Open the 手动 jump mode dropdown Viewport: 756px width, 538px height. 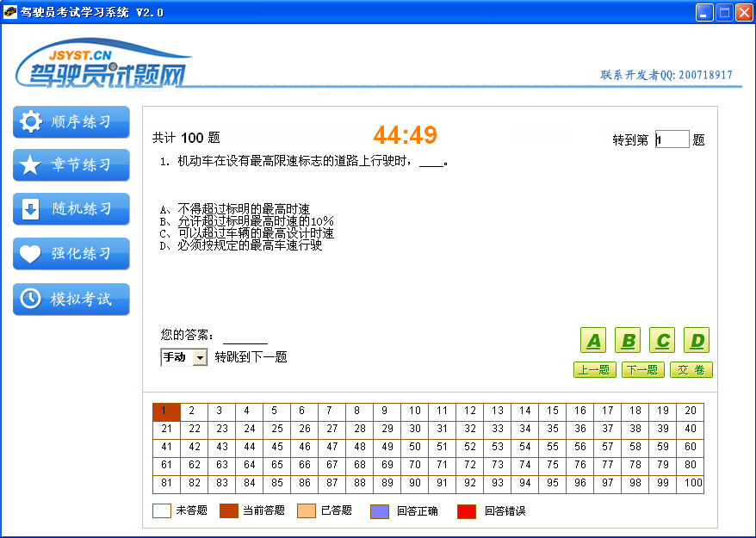tap(200, 357)
